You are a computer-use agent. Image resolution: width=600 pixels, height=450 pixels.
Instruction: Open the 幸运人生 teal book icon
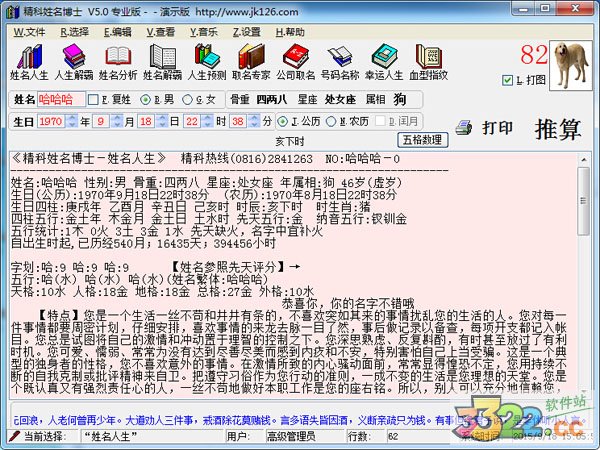(384, 62)
